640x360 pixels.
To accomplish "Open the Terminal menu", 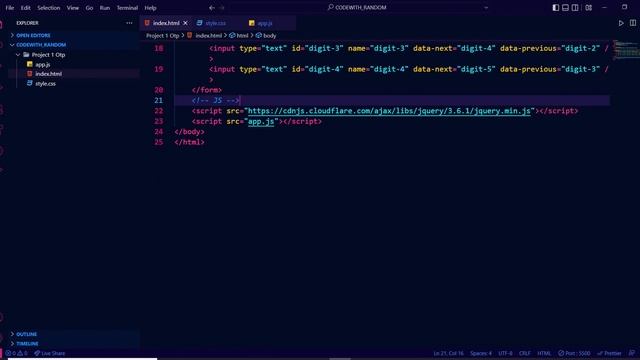I will tap(127, 8).
